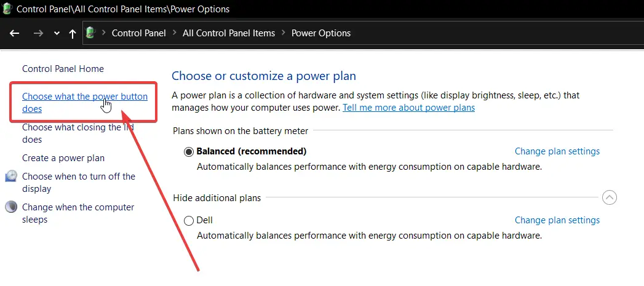The height and width of the screenshot is (286, 644).
Task: Expand the chevron after Control Panel breadcrumb
Action: point(175,33)
